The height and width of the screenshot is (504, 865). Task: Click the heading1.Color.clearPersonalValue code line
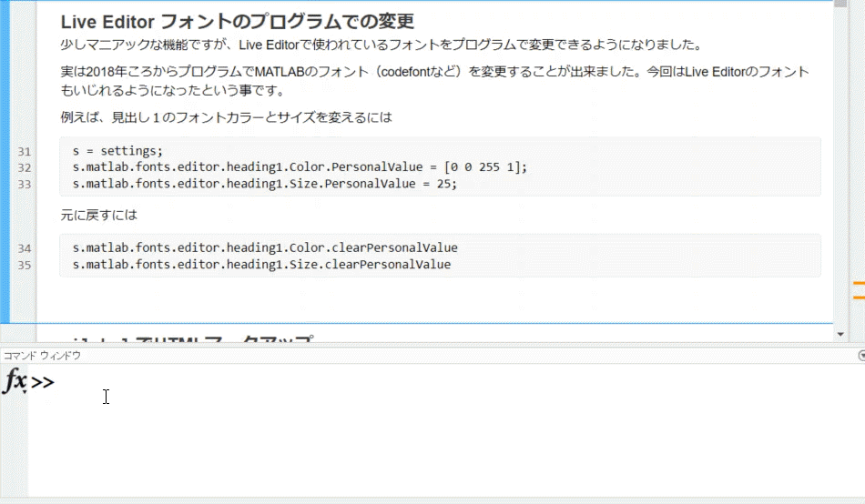pos(264,248)
